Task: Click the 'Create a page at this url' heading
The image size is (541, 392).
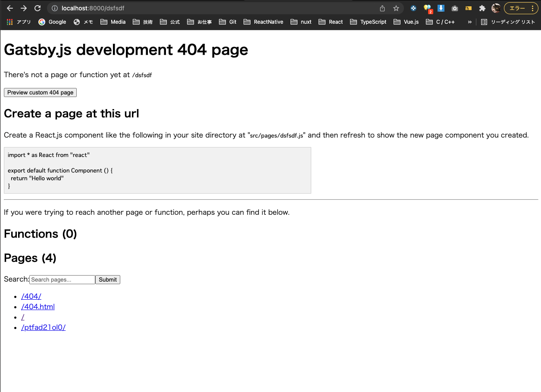Action: pos(71,114)
